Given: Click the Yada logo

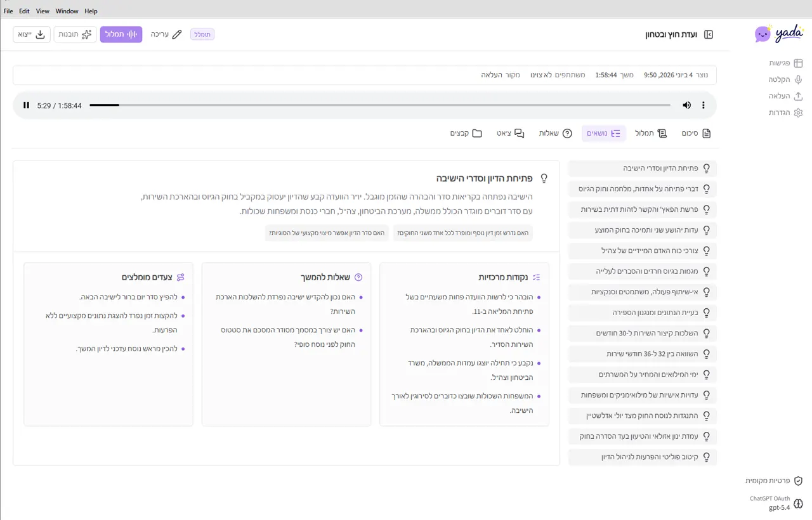Looking at the screenshot, I should [779, 34].
